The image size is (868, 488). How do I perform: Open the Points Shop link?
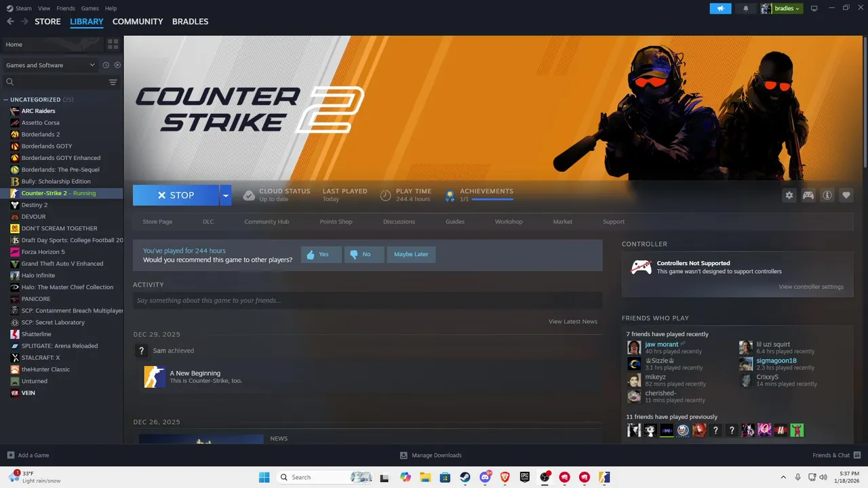pos(336,222)
